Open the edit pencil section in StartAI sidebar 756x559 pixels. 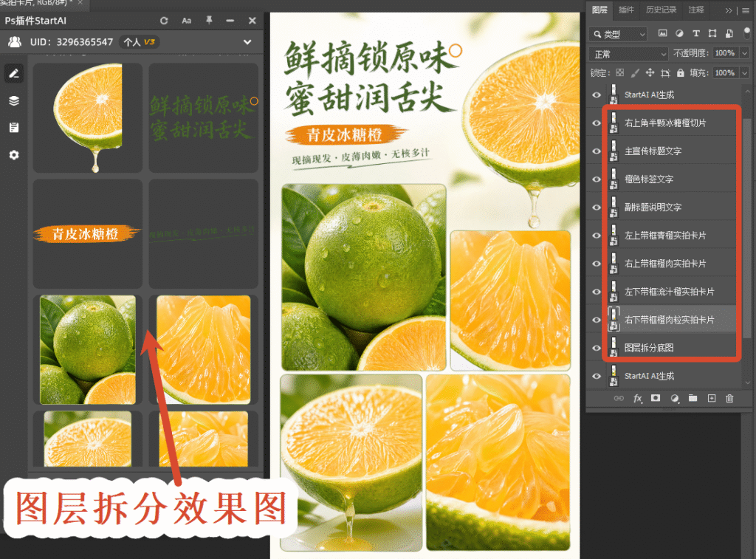(14, 73)
